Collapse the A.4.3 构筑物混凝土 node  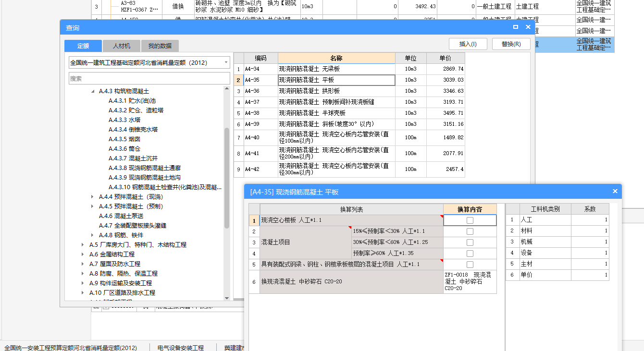[93, 91]
